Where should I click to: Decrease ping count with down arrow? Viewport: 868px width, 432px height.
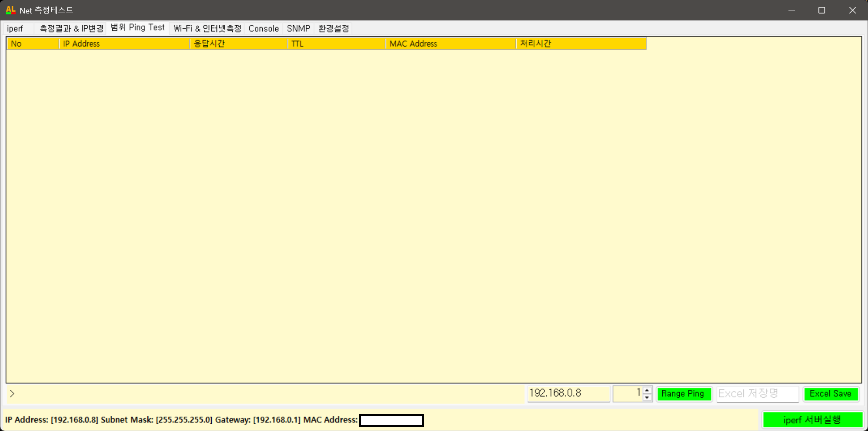[x=647, y=397]
